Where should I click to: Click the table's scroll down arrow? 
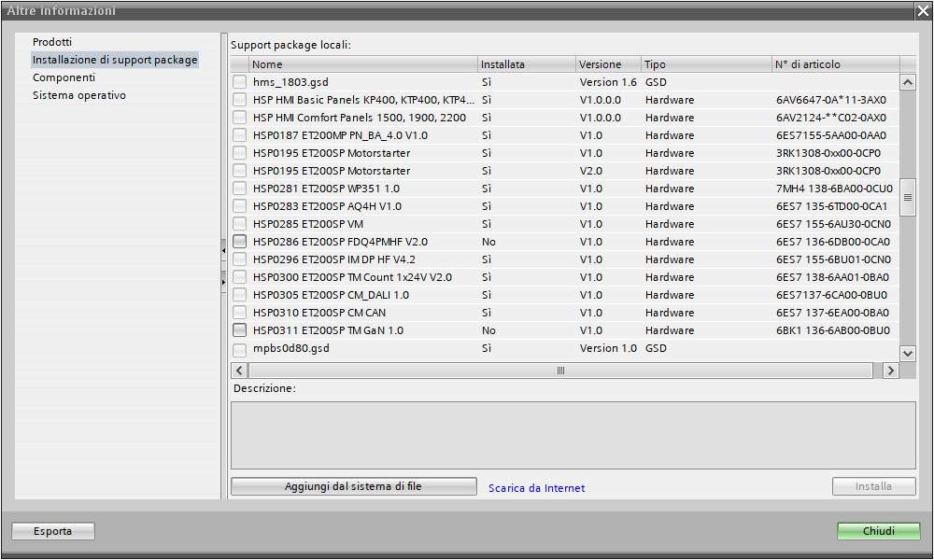(x=907, y=354)
